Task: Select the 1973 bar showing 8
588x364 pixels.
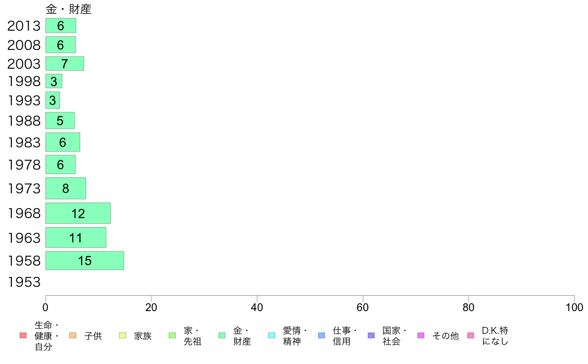Action: [x=66, y=188]
